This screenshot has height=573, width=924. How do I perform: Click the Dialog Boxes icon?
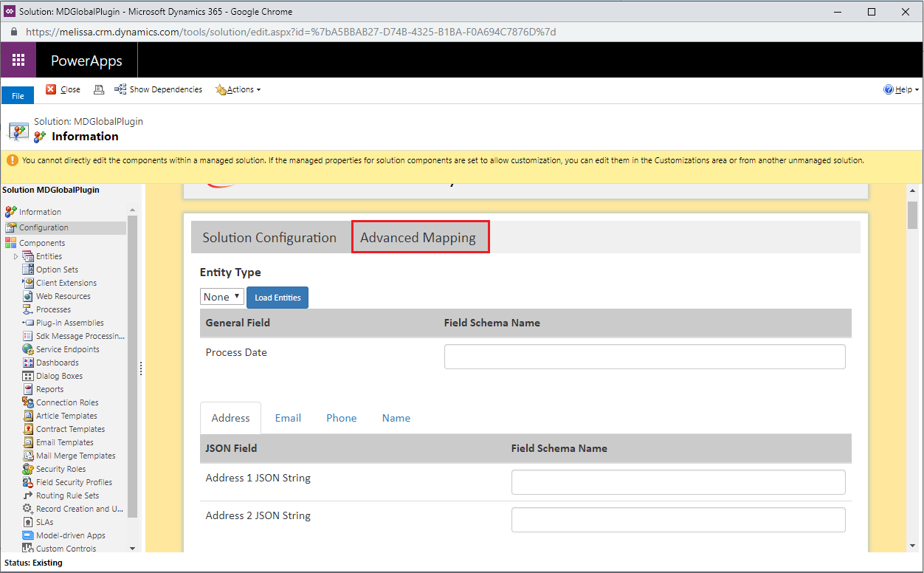coord(28,376)
